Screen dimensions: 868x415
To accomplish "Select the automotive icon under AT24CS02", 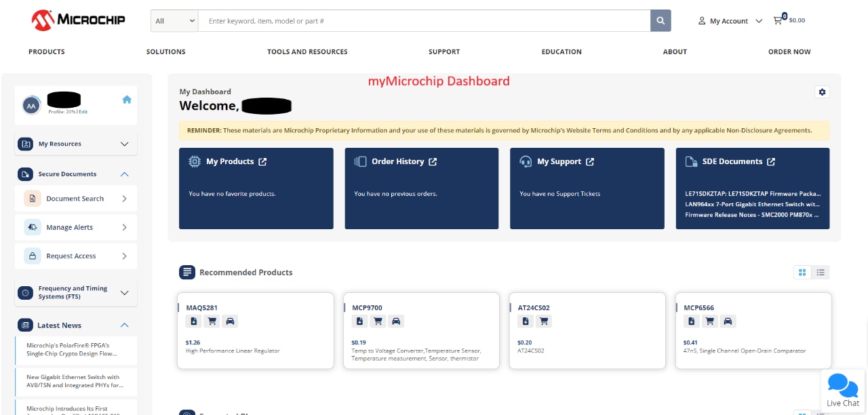I will point(561,321).
